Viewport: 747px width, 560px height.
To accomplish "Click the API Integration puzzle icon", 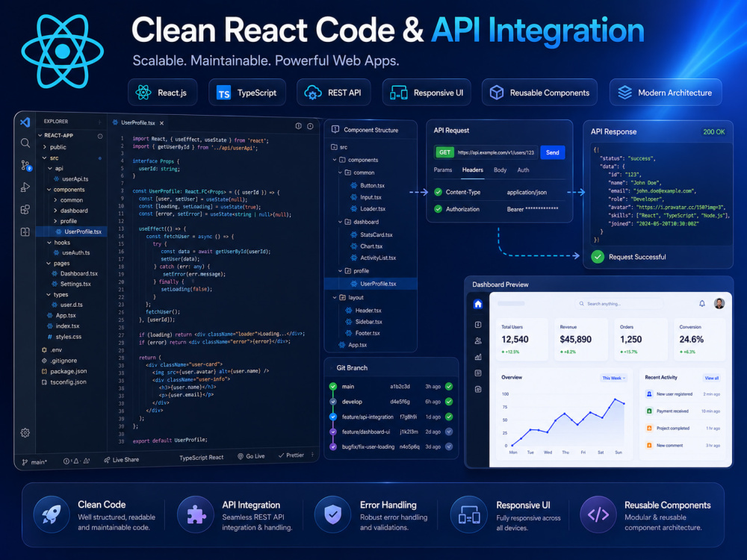I will click(195, 514).
